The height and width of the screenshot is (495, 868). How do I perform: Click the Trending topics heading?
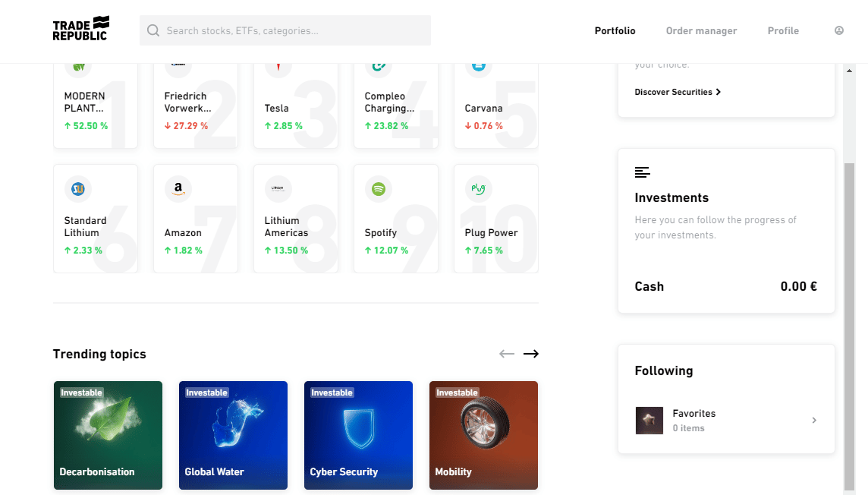click(x=99, y=354)
